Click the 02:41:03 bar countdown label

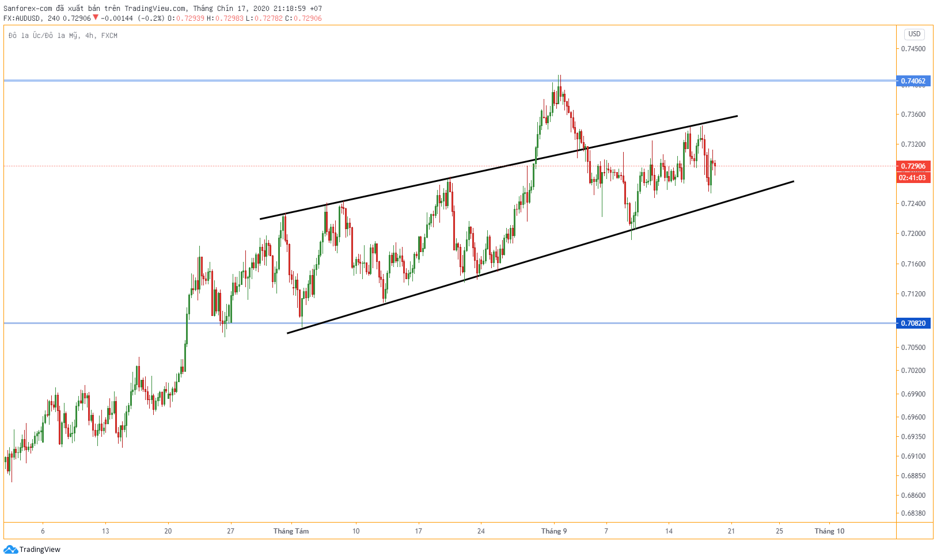(x=913, y=177)
